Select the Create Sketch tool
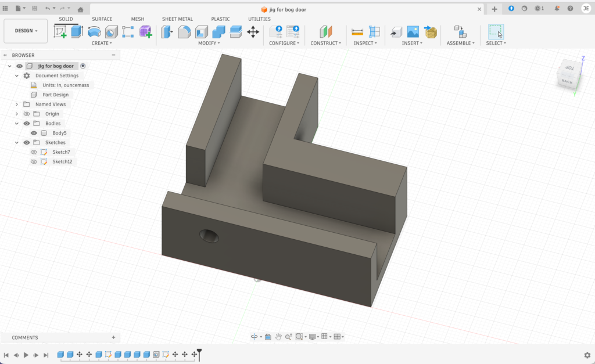 click(x=60, y=32)
